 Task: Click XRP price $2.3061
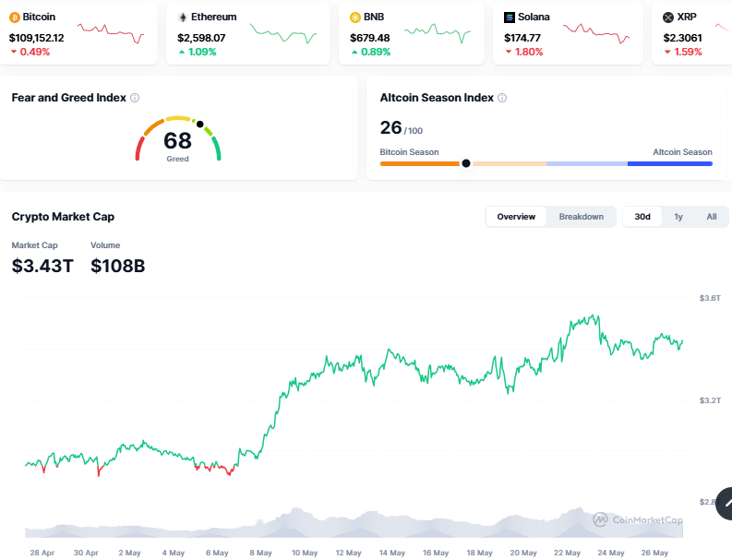click(x=682, y=38)
